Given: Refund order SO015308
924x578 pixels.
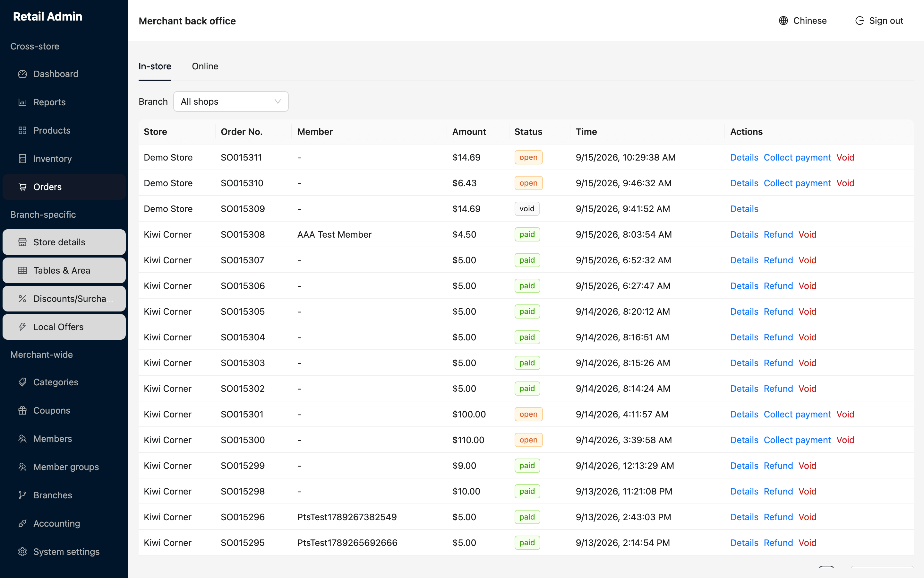Looking at the screenshot, I should [778, 234].
